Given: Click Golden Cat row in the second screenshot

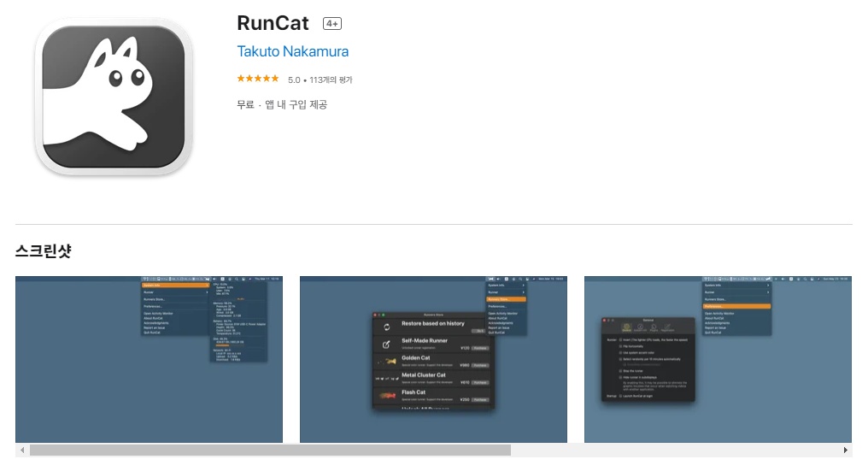Looking at the screenshot, I should 433,361.
